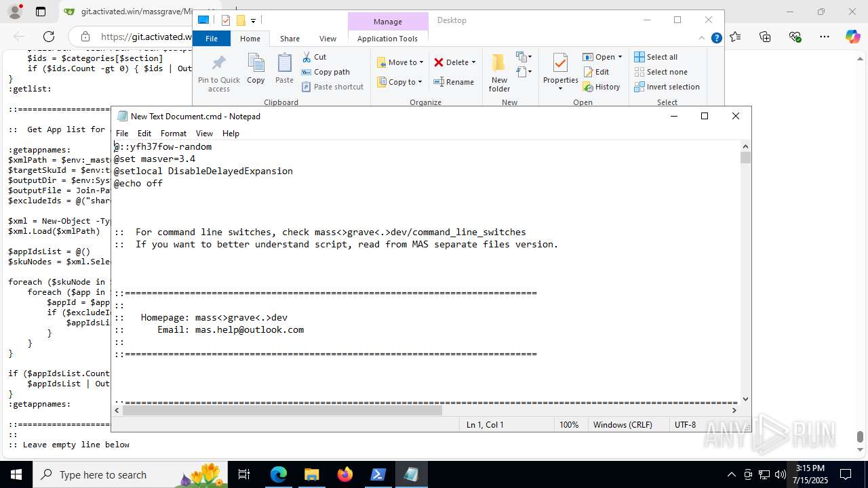The height and width of the screenshot is (488, 868).
Task: Expand the Open button dropdown
Action: [620, 57]
